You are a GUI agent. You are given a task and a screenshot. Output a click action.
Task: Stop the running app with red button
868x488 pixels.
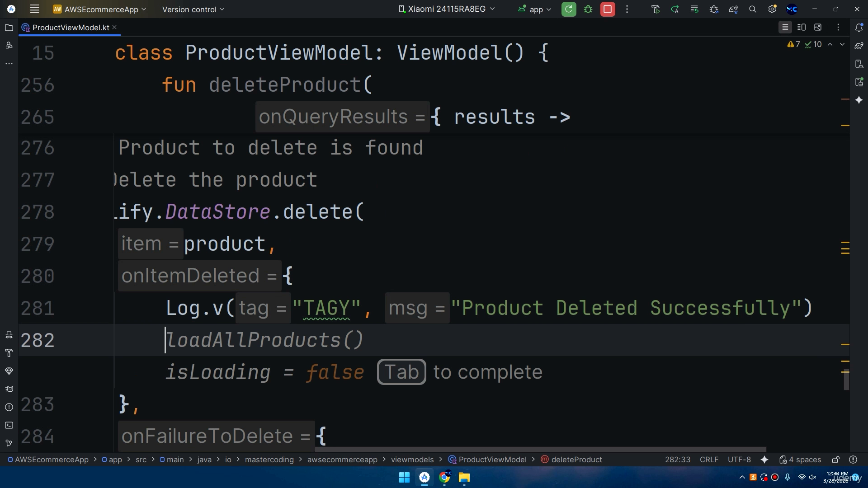tap(608, 9)
